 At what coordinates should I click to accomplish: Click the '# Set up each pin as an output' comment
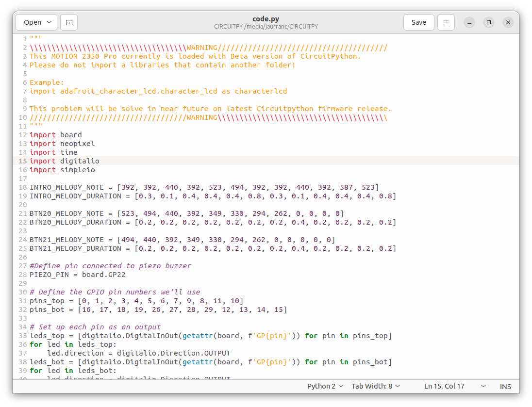[x=95, y=327]
